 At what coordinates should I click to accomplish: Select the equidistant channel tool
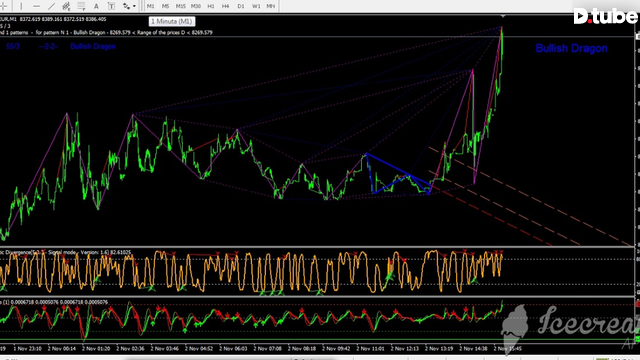tap(66, 6)
